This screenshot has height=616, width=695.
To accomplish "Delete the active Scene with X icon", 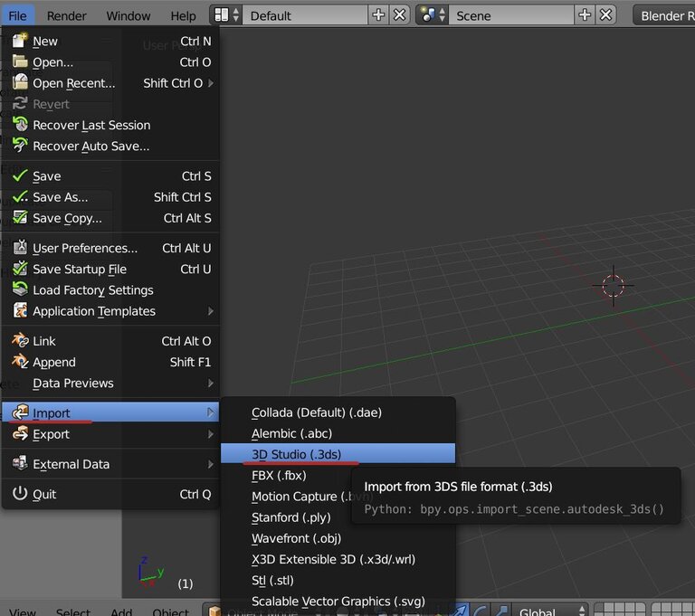I will (606, 15).
